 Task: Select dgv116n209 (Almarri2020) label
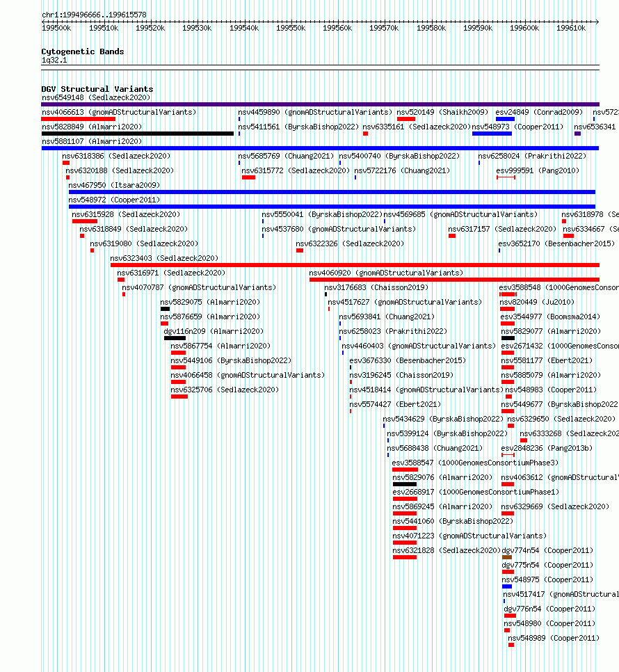(214, 331)
